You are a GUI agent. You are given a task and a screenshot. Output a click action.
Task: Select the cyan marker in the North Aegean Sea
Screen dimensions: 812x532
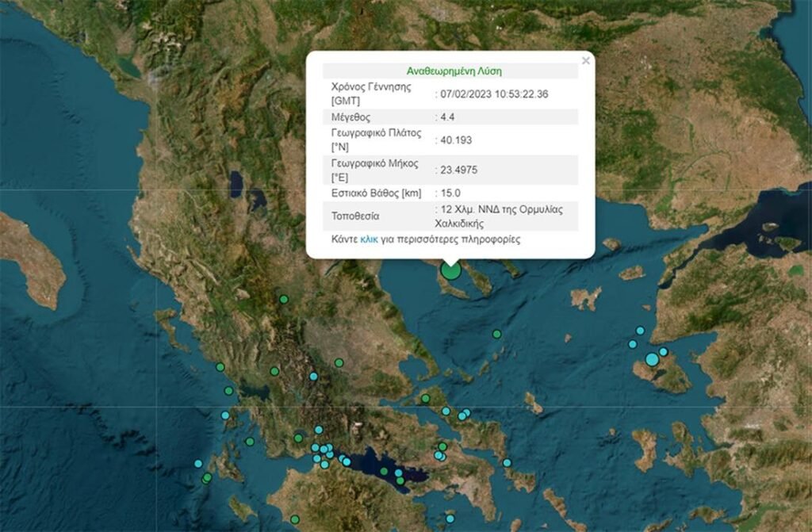point(498,333)
